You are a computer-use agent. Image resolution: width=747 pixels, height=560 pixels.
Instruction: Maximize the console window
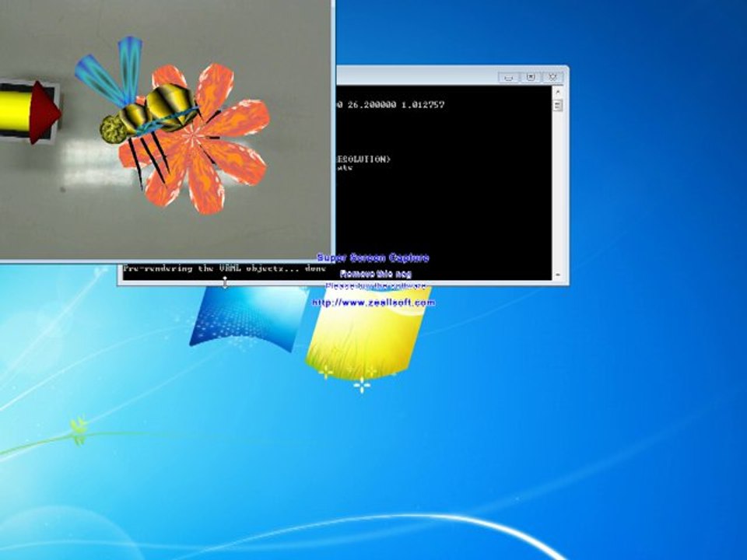(x=531, y=77)
